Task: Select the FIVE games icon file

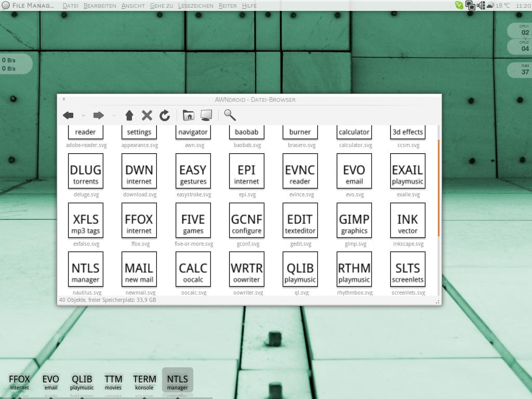Action: [x=193, y=220]
